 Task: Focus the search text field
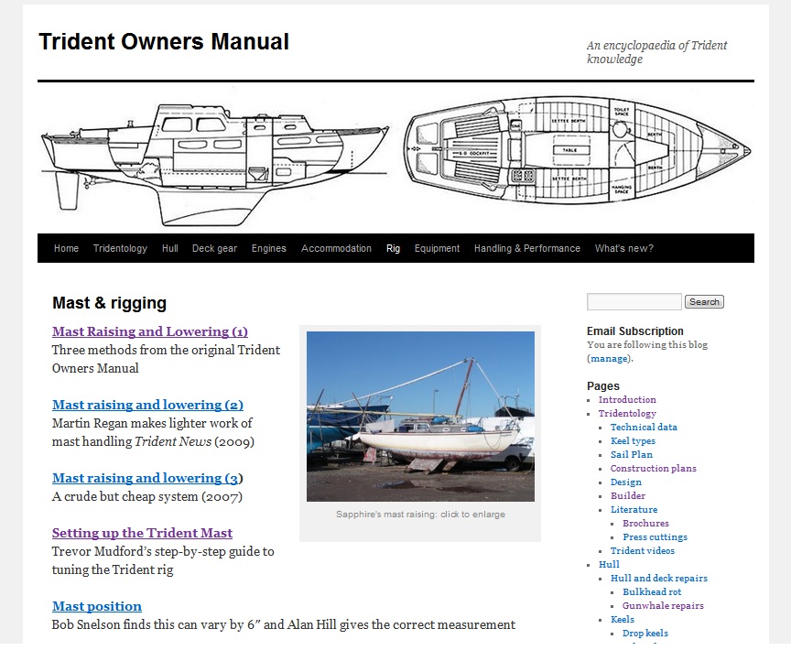point(634,302)
